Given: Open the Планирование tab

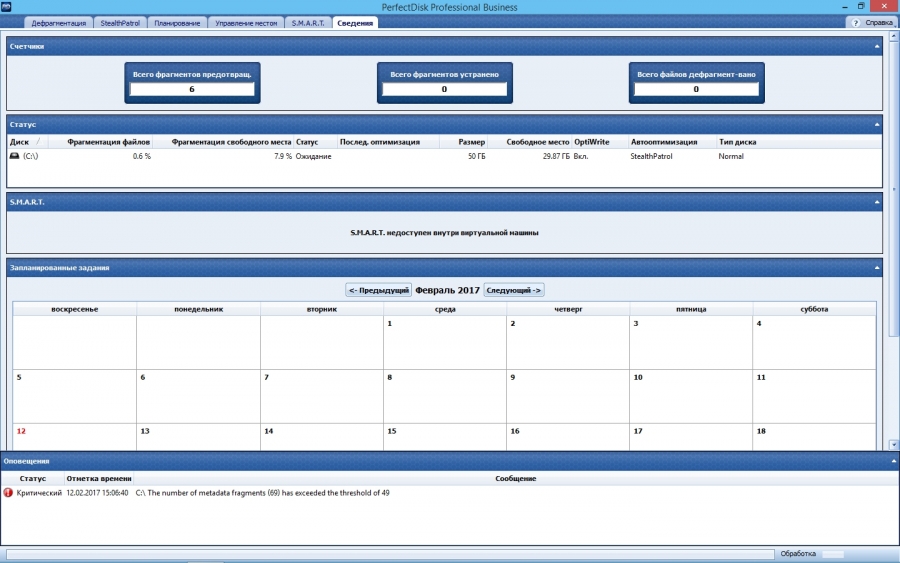Looking at the screenshot, I should [179, 22].
